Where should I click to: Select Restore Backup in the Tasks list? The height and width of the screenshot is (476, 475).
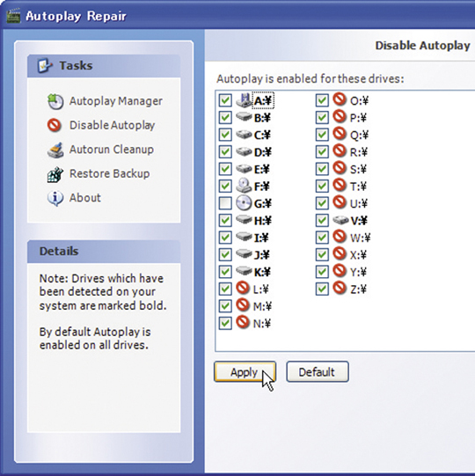(x=110, y=174)
